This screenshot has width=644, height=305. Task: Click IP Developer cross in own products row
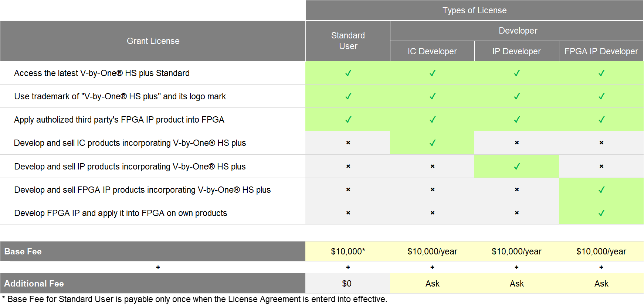click(516, 213)
